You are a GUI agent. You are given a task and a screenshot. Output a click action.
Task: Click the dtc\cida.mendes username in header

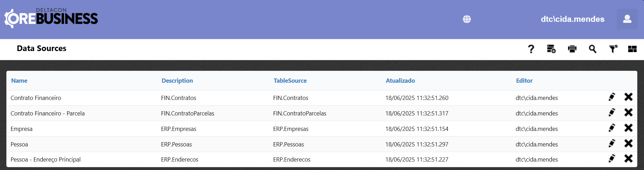click(x=572, y=19)
